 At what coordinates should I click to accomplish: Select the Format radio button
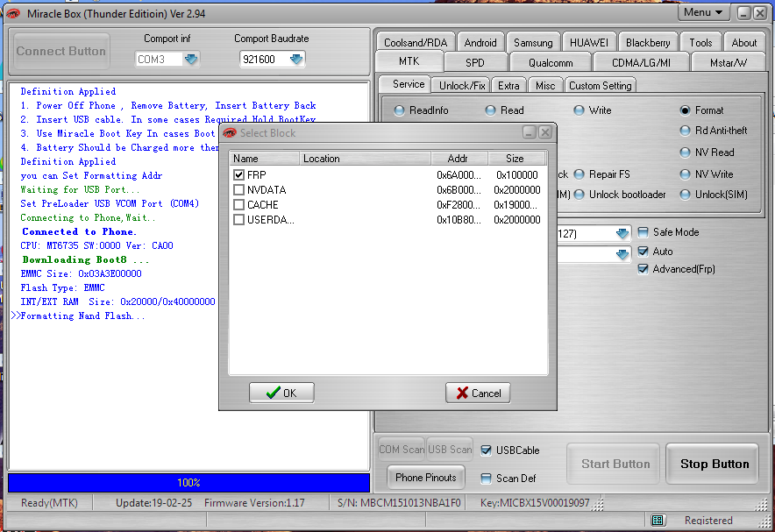point(685,110)
